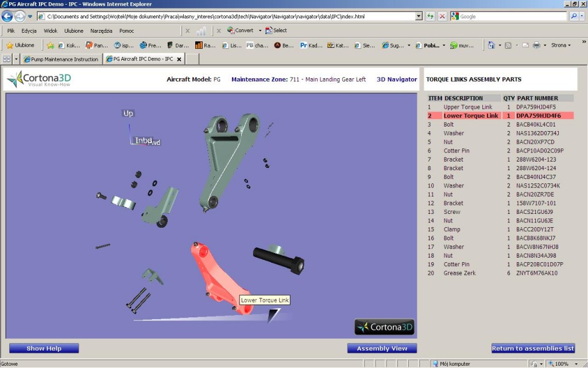Expand the Home button dropdown arrow

500,45
